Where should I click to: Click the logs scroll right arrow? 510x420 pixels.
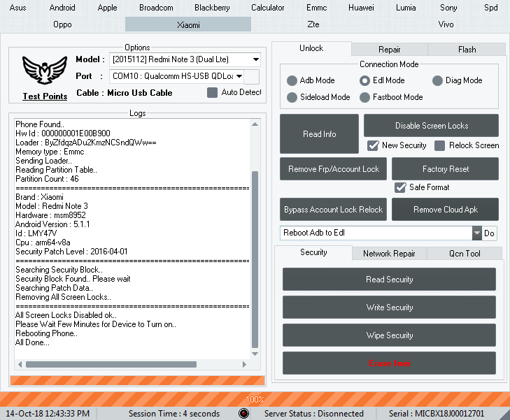click(x=245, y=365)
